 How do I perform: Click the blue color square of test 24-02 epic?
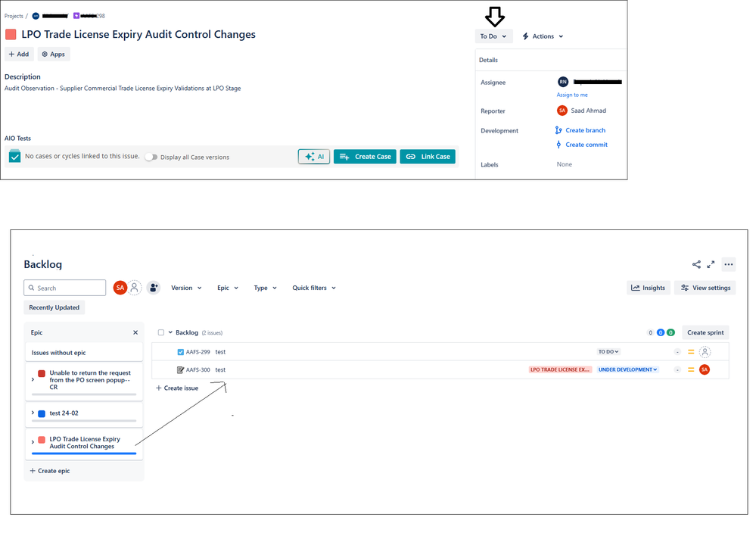(42, 413)
